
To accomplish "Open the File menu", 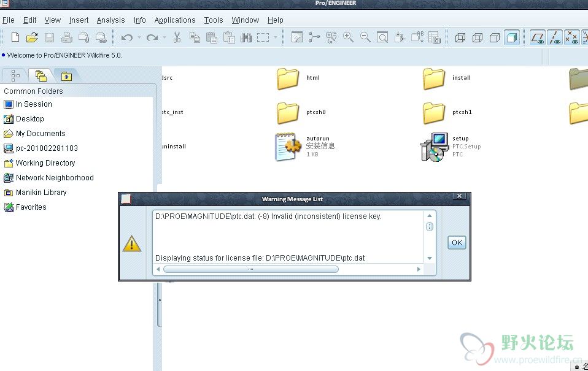I will 8,20.
